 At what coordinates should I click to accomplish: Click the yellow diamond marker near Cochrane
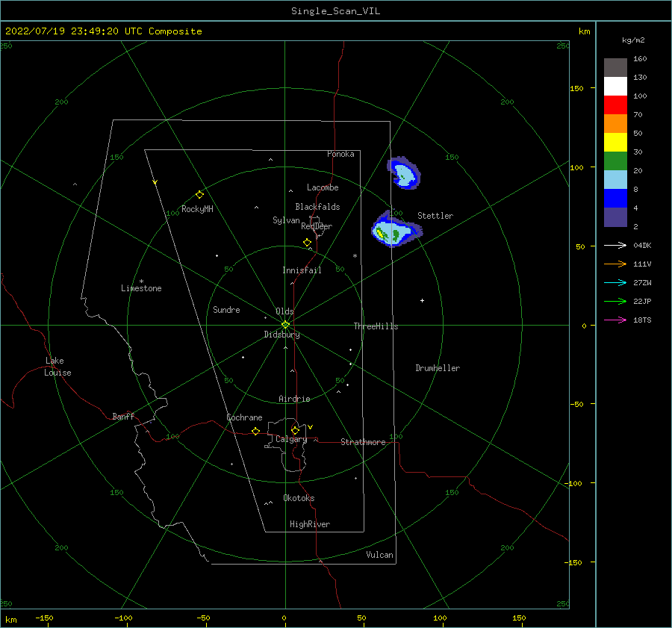point(255,431)
